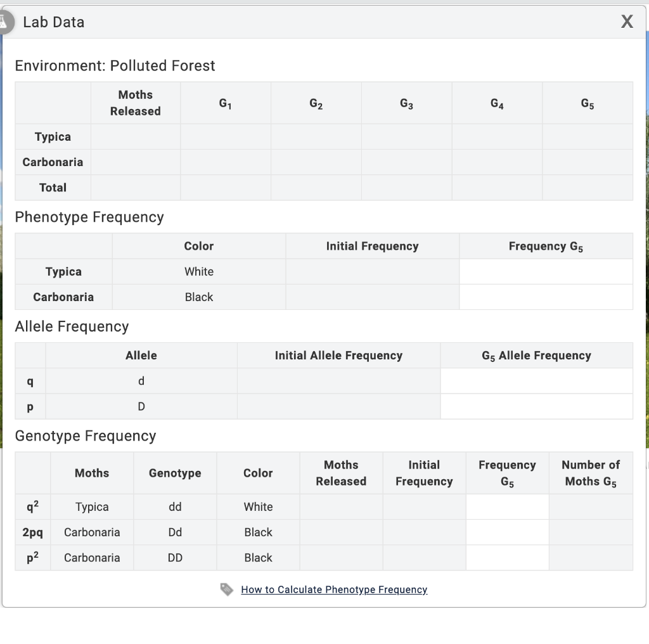The height and width of the screenshot is (644, 649).
Task: Click Initial Frequency header in Phenotype table
Action: [x=373, y=246]
